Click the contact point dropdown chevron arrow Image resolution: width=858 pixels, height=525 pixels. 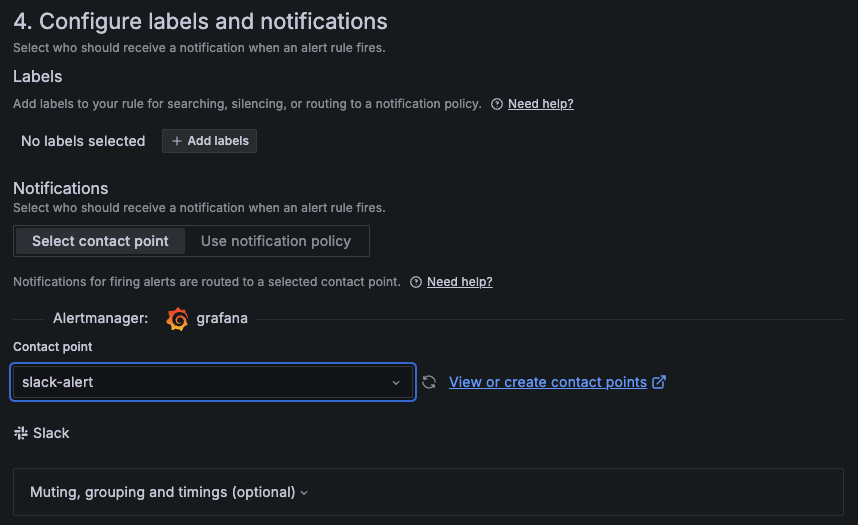click(396, 382)
